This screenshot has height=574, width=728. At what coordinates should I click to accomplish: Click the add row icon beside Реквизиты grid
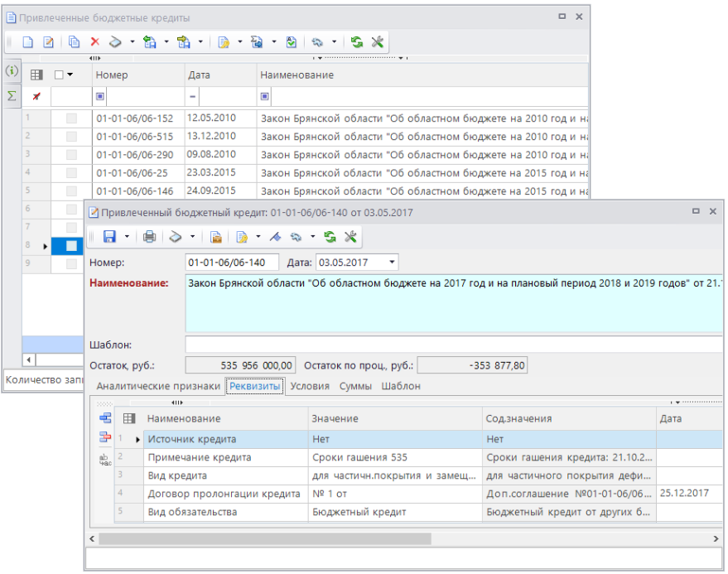pos(104,419)
